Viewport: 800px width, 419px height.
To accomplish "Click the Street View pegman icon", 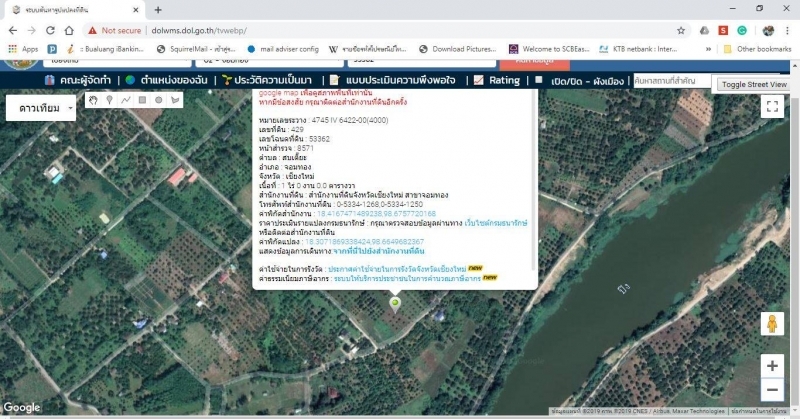I will point(772,323).
